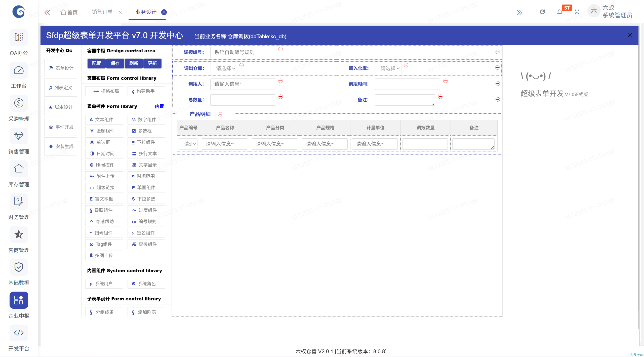Add a 签名组件 to the form
Screen dimensions: 644x357
coord(146,233)
